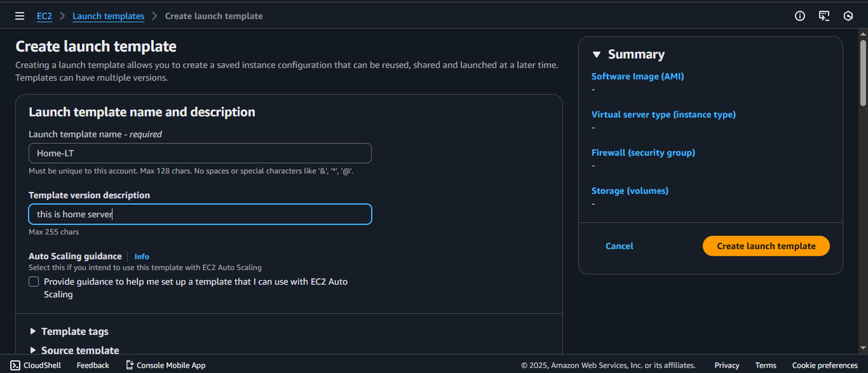Click the Create launch template button
The width and height of the screenshot is (868, 373).
pyautogui.click(x=766, y=246)
